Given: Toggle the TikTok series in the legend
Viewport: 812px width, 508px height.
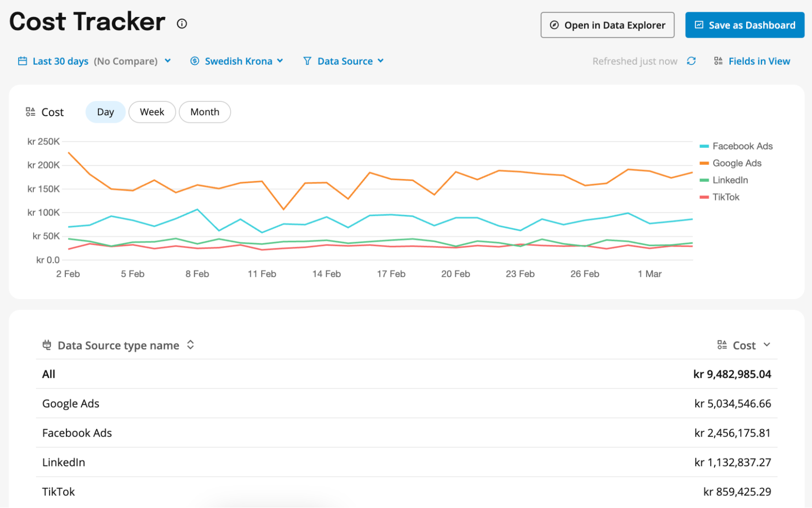Looking at the screenshot, I should [725, 197].
